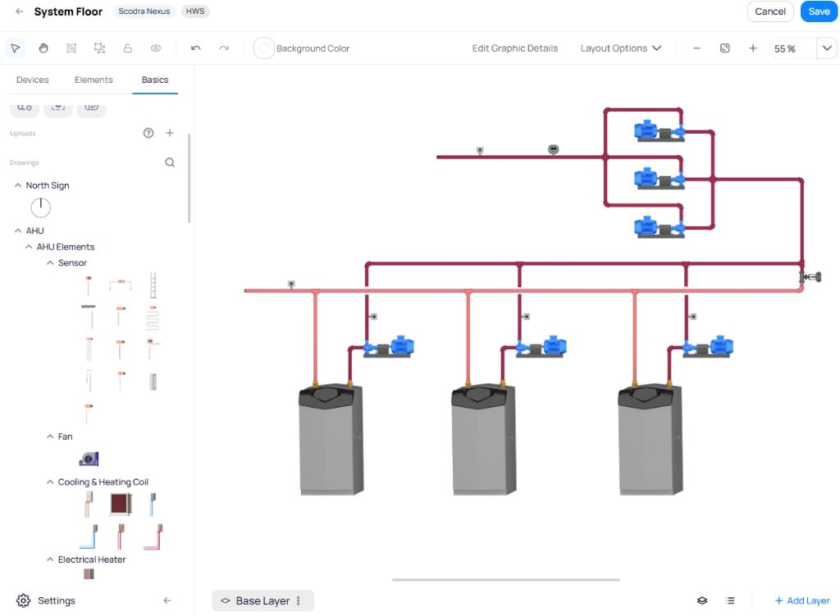The image size is (840, 616).
Task: Click the layers stack icon
Action: coord(702,601)
